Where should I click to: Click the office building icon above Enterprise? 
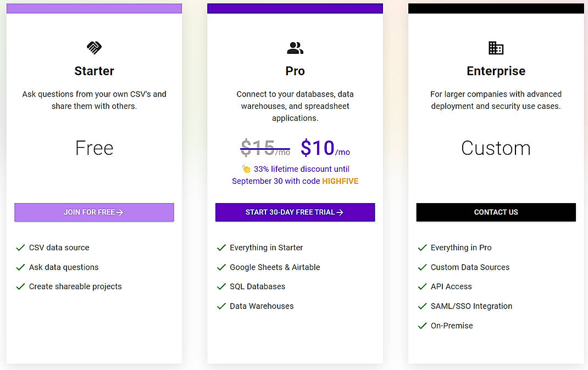point(496,48)
